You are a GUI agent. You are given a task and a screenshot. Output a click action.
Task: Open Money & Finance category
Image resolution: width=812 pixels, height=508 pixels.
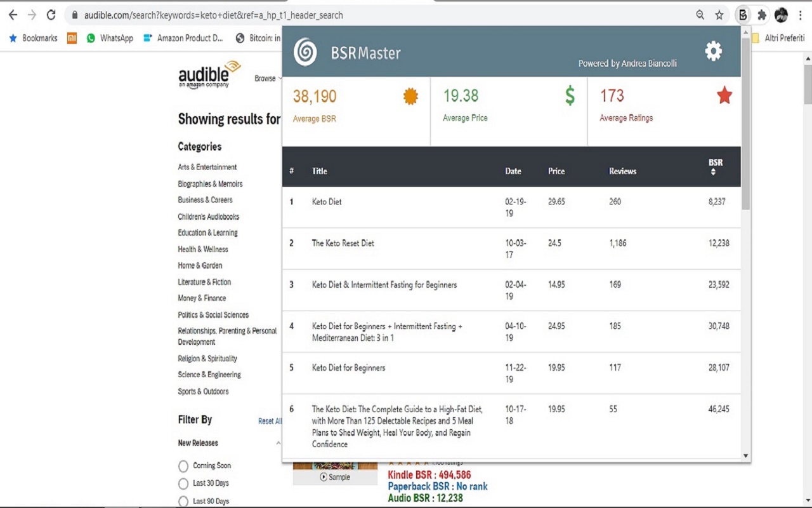202,298
